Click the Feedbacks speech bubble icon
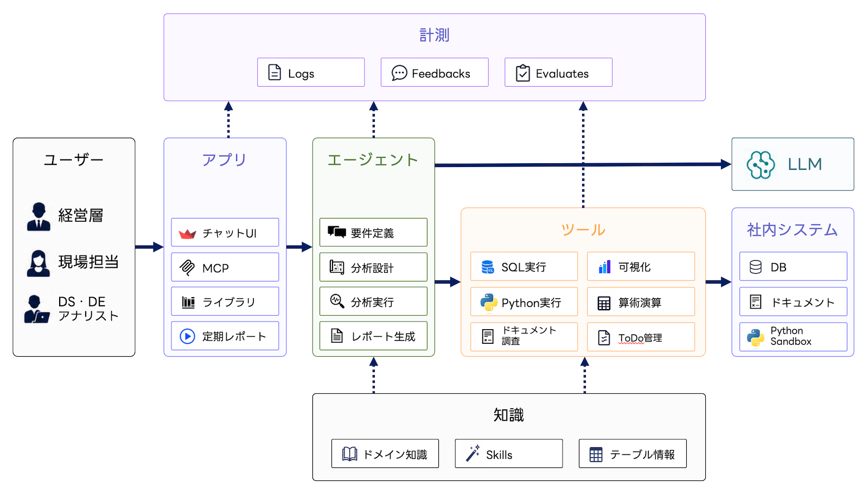 (399, 73)
